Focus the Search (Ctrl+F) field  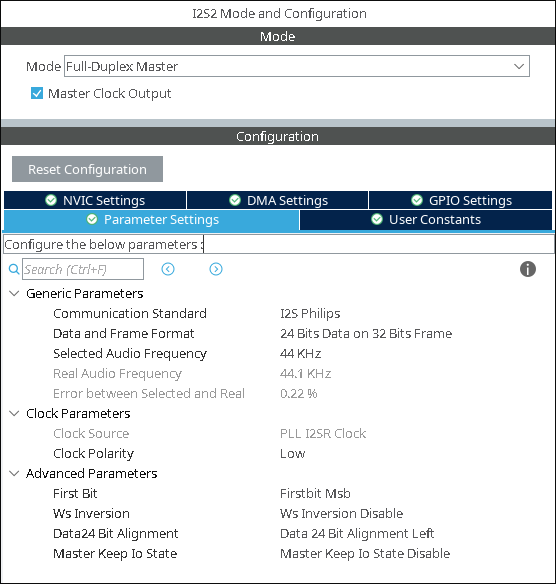(x=83, y=269)
